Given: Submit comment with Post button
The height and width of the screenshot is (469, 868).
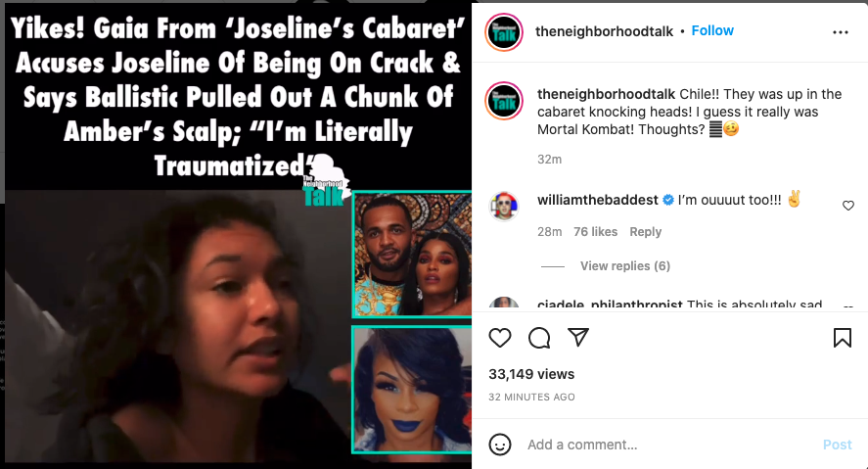Looking at the screenshot, I should [x=837, y=445].
